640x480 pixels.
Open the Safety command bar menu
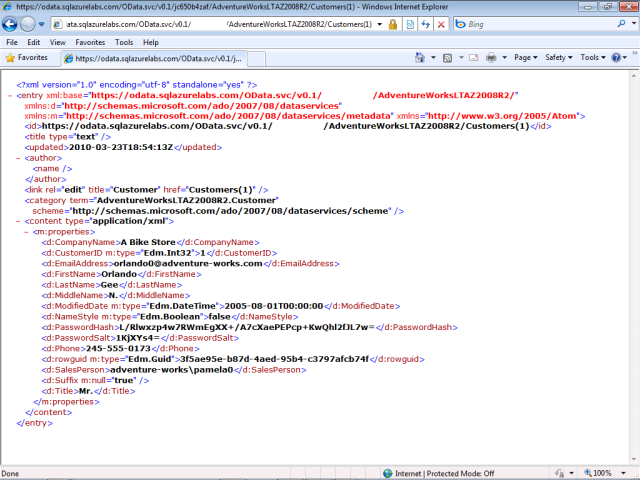tap(559, 58)
